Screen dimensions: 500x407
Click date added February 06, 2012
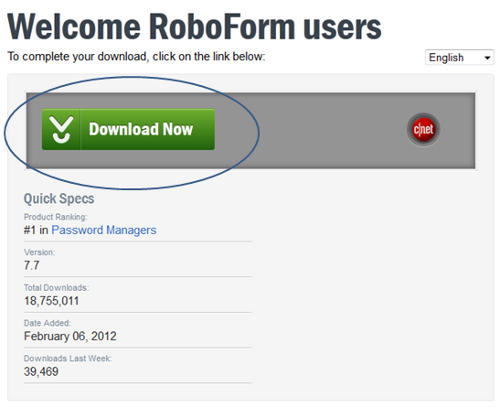click(x=70, y=336)
